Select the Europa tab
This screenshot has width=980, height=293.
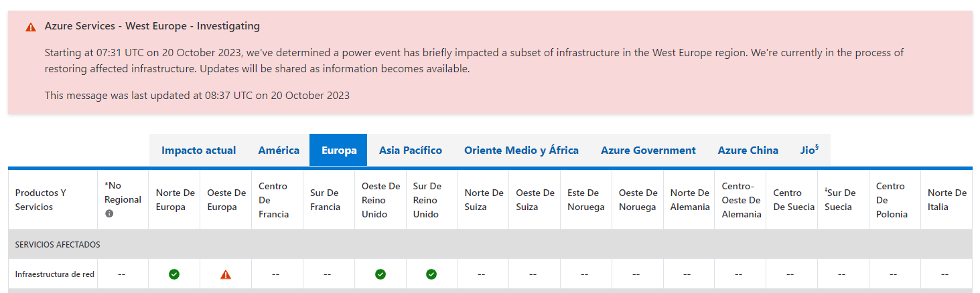coord(338,150)
